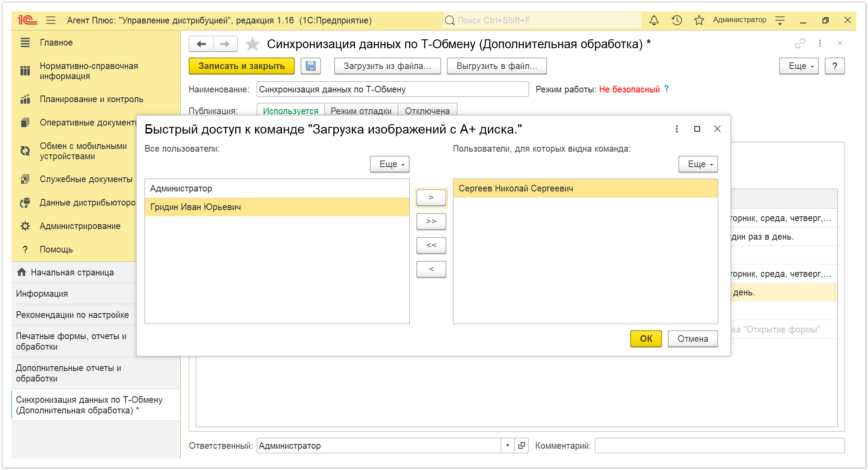Open Администрирование section
Viewport: 868px width, 470px height.
80,226
